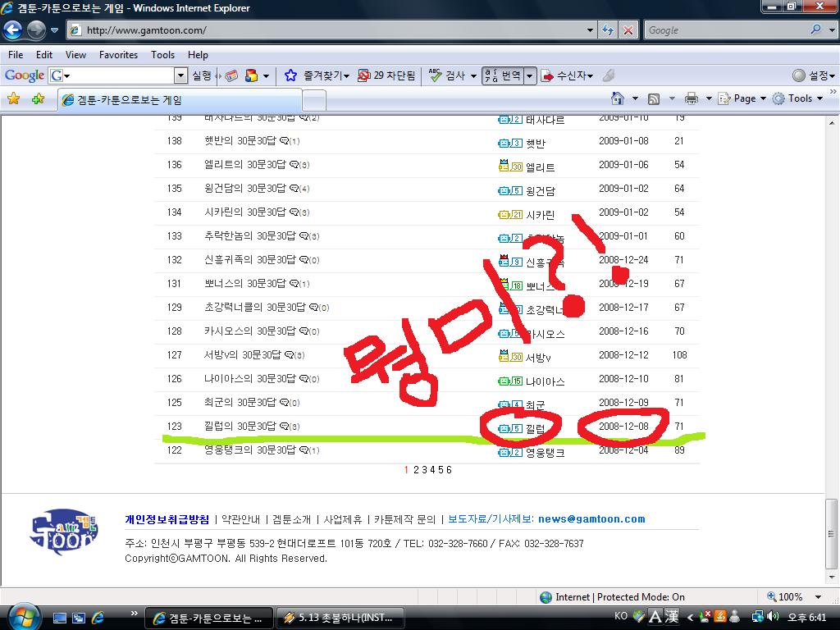Click the Add to Favorites icon
This screenshot has height=630, width=840.
coord(38,99)
